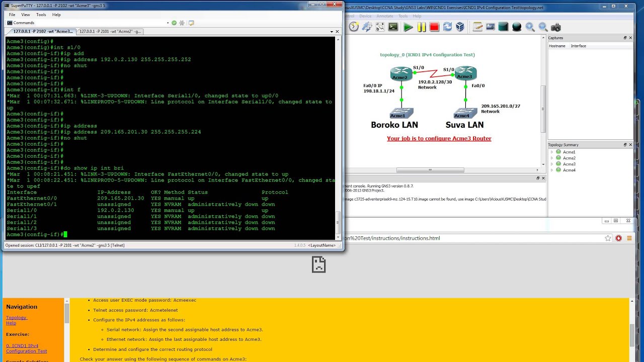The width and height of the screenshot is (644, 362).
Task: Open the SuperPuTTY Commands dropdown arrow
Action: click(168, 23)
